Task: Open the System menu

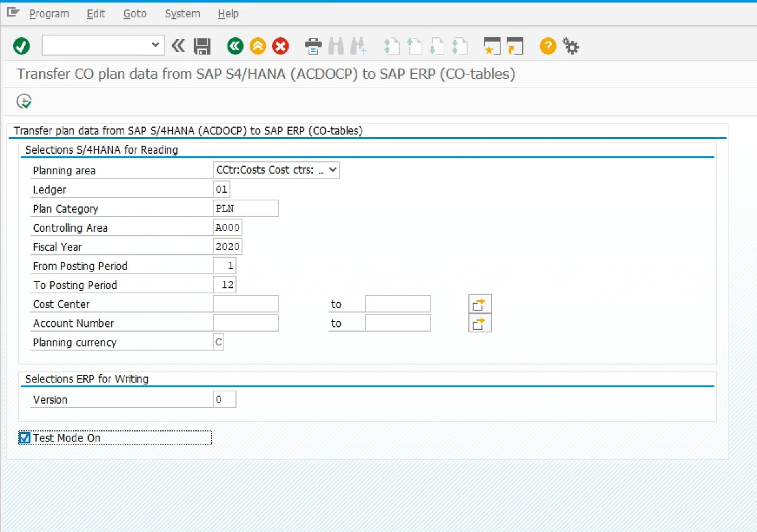Action: coord(183,14)
